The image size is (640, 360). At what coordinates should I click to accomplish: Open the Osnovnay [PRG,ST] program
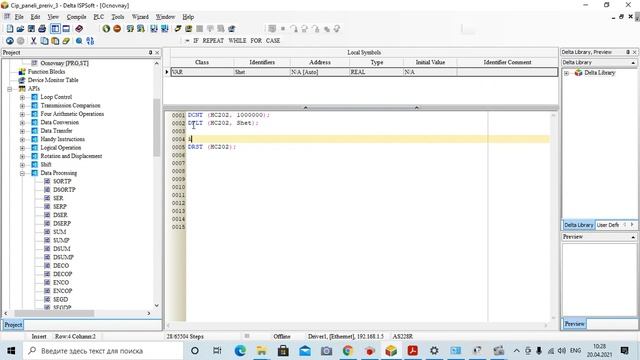64,63
